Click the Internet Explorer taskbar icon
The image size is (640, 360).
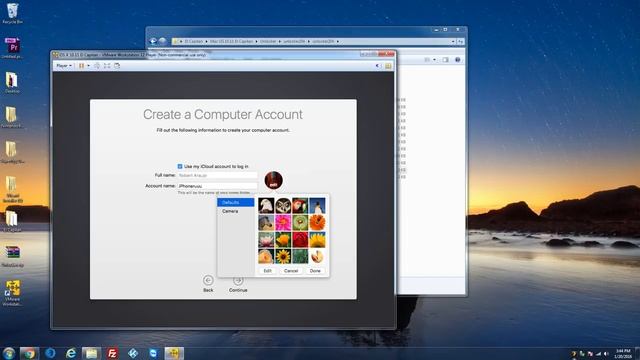[x=71, y=353]
